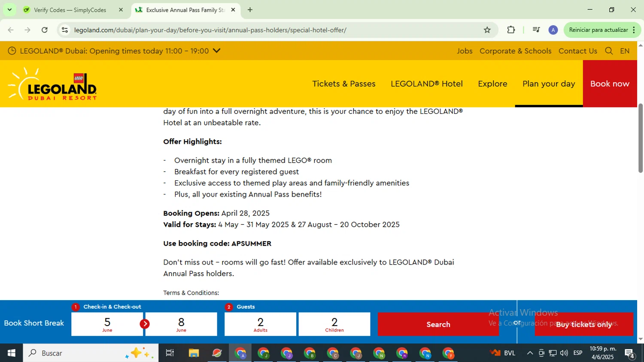Click the browser address bar URL
Image resolution: width=644 pixels, height=362 pixels.
click(210, 30)
